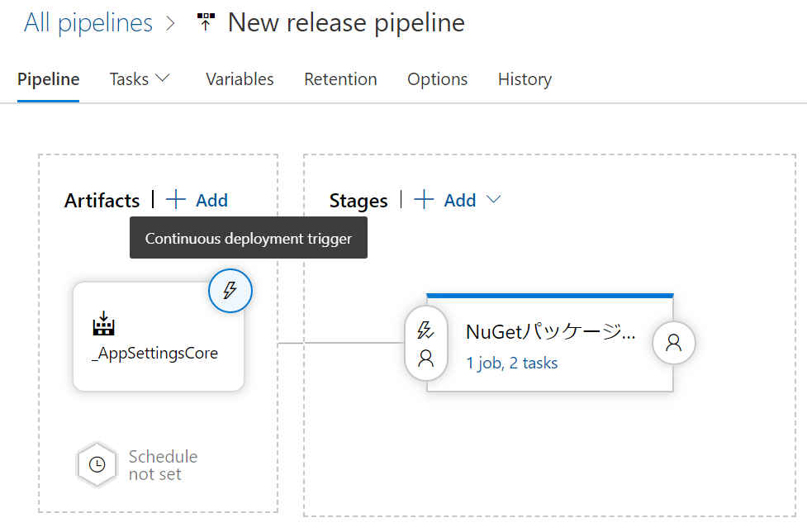Navigate to All pipelines breadcrumb

[x=88, y=23]
